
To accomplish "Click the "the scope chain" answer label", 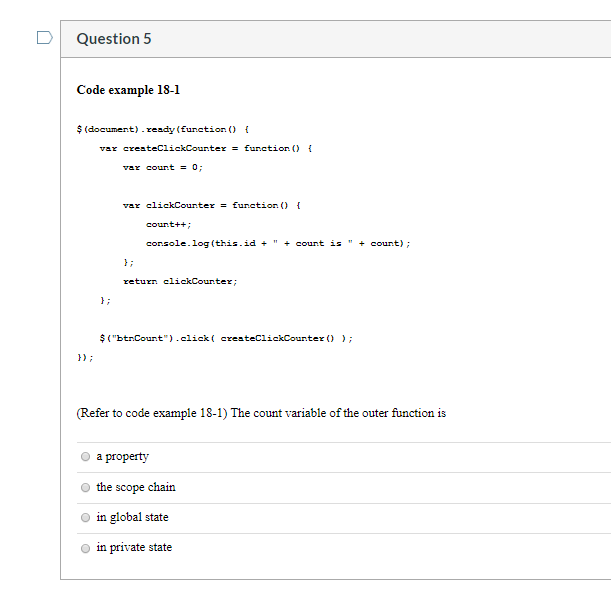I will point(136,487).
